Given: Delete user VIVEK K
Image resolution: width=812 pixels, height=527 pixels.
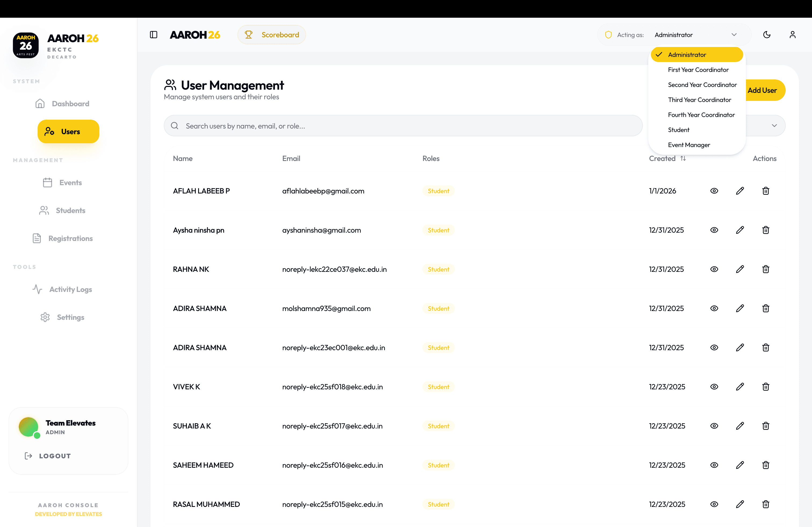Looking at the screenshot, I should (x=766, y=387).
